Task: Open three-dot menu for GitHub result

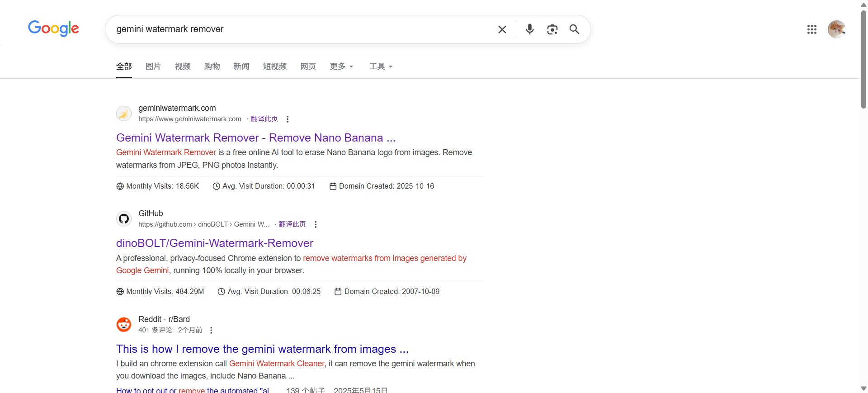Action: click(316, 224)
